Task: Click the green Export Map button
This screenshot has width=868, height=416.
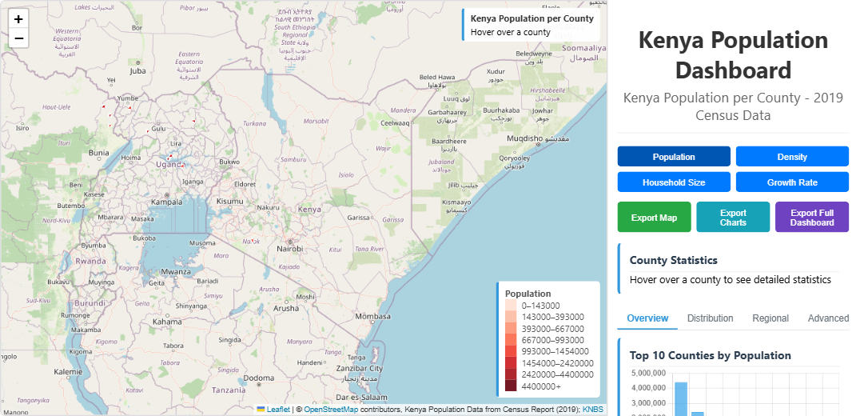Action: (x=654, y=218)
